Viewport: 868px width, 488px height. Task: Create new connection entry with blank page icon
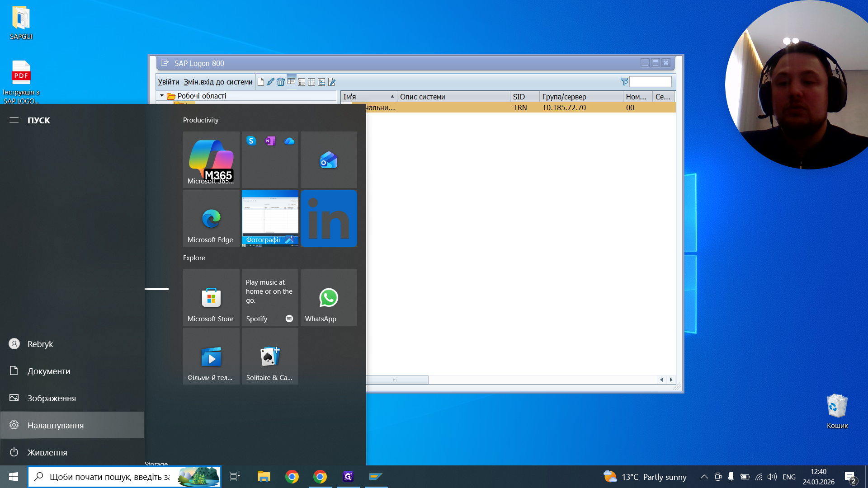click(x=261, y=82)
